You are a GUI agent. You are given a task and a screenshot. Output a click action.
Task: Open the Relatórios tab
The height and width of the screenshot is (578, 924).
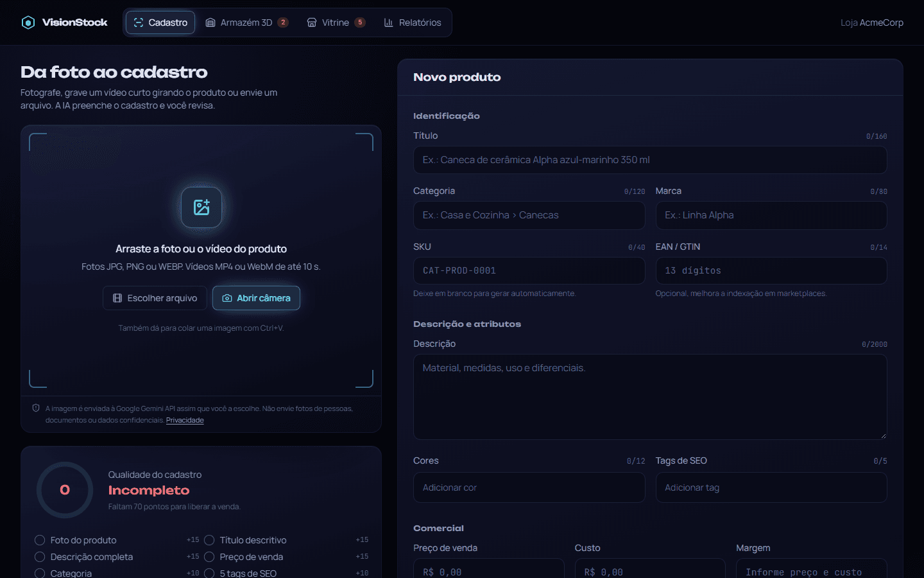click(x=413, y=22)
